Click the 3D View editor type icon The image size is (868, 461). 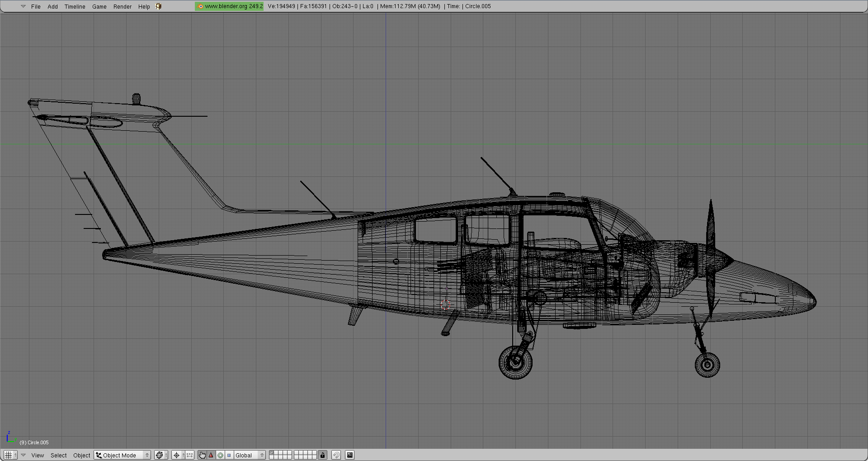click(9, 455)
